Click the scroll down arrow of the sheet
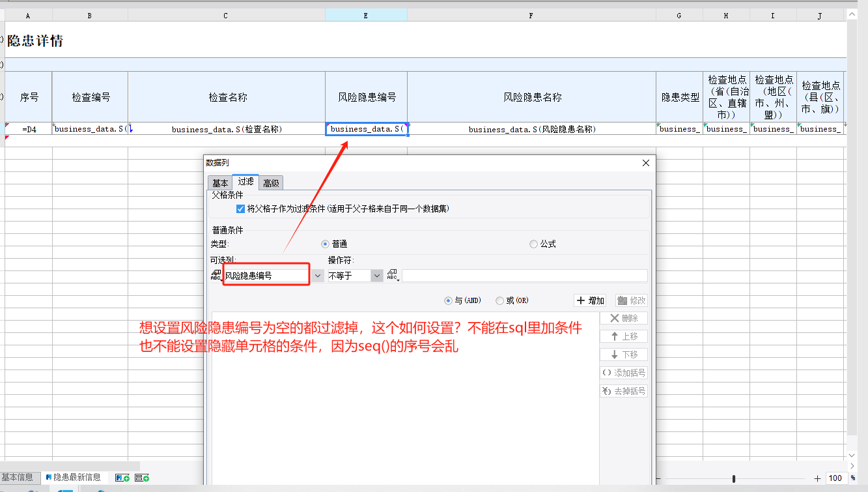 coord(852,455)
